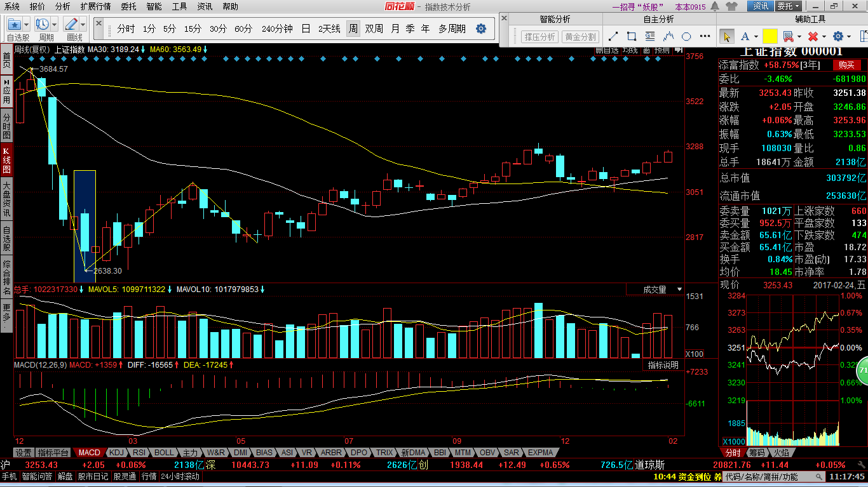868x487 pixels.
Task: Click the 24小时滚动 status bar item
Action: 180,476
